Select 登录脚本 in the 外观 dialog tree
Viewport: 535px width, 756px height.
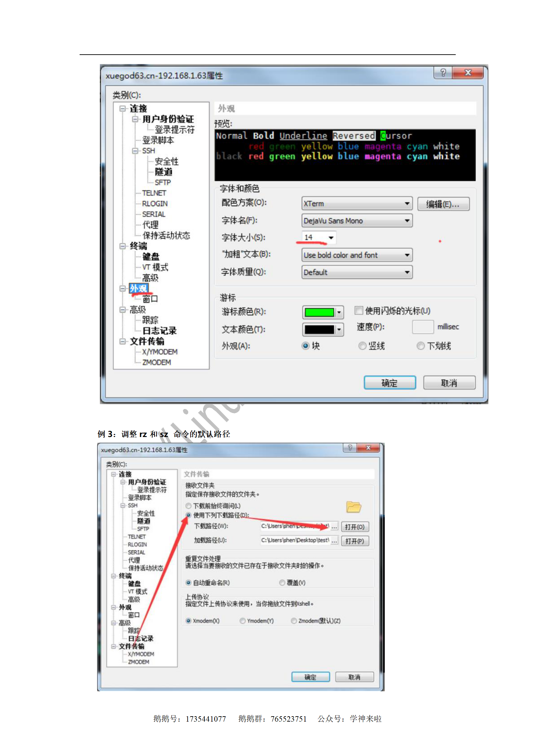tap(158, 140)
